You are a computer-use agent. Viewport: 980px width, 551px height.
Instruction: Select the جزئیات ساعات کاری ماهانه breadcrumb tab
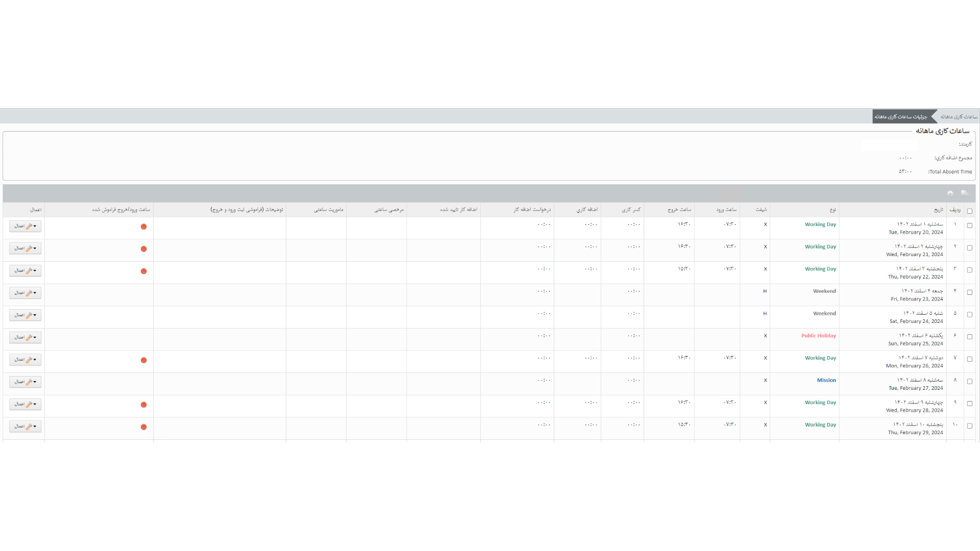point(901,117)
